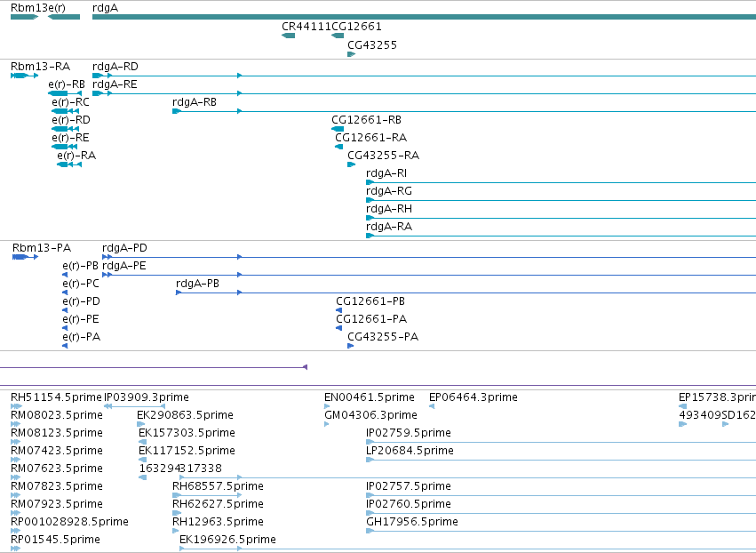
Task: Click the CG12661-RB transcript label
Action: (x=366, y=120)
